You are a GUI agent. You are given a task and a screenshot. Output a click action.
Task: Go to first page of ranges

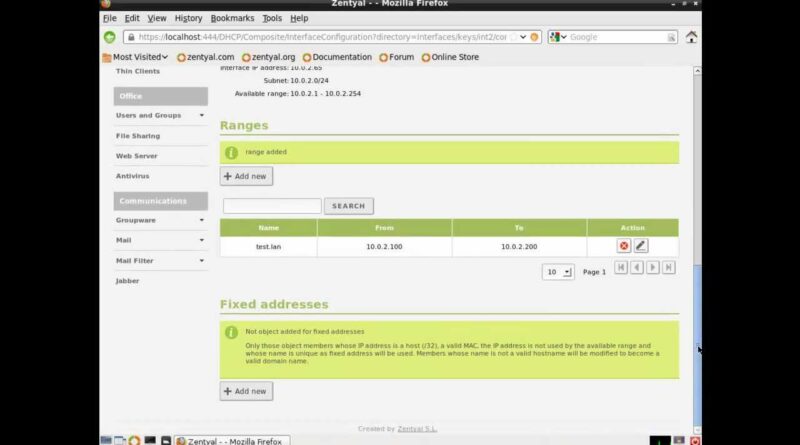click(620, 267)
